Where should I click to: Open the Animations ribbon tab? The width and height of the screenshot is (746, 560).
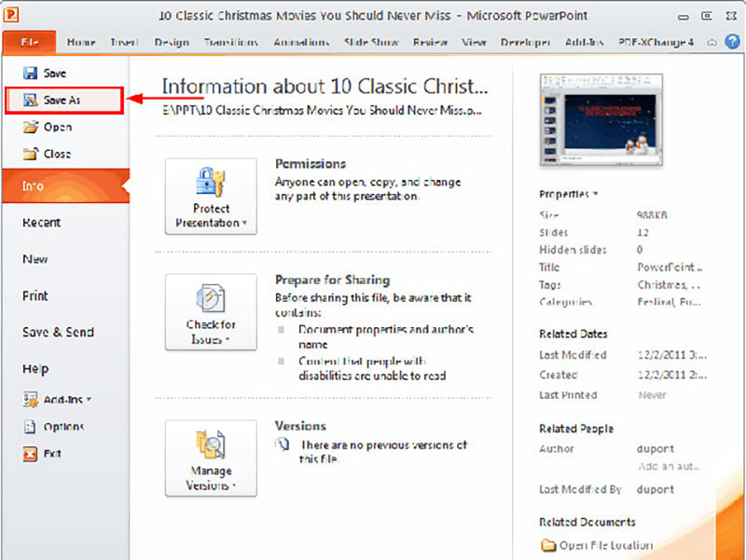tap(301, 42)
